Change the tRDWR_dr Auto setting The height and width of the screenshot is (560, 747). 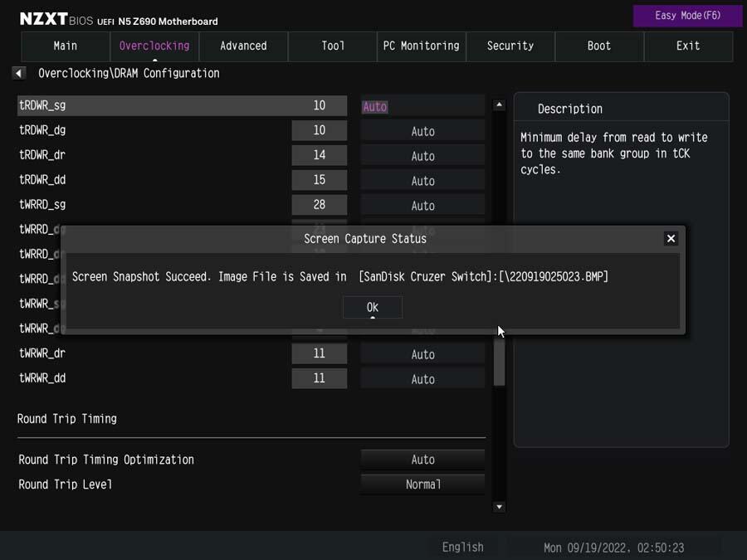click(x=422, y=156)
